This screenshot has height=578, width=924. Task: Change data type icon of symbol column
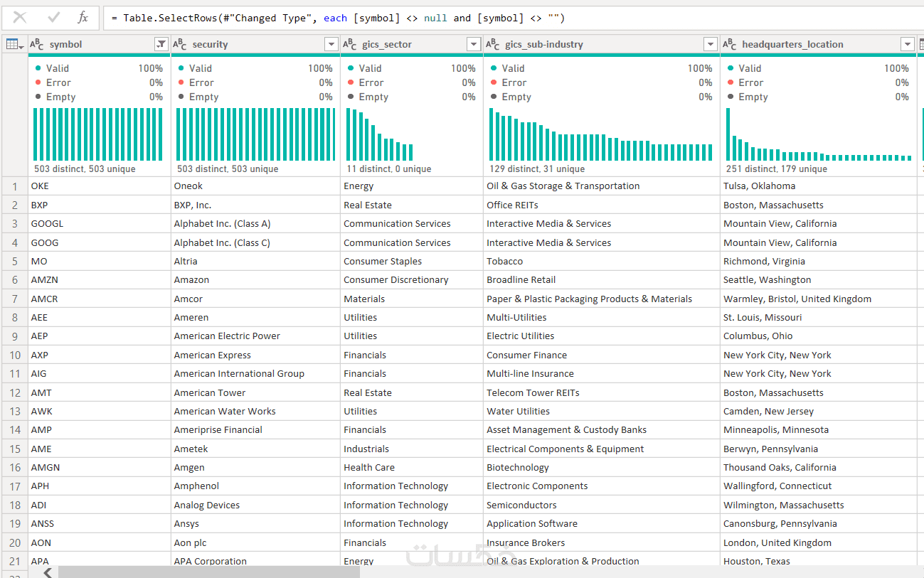[x=38, y=44]
